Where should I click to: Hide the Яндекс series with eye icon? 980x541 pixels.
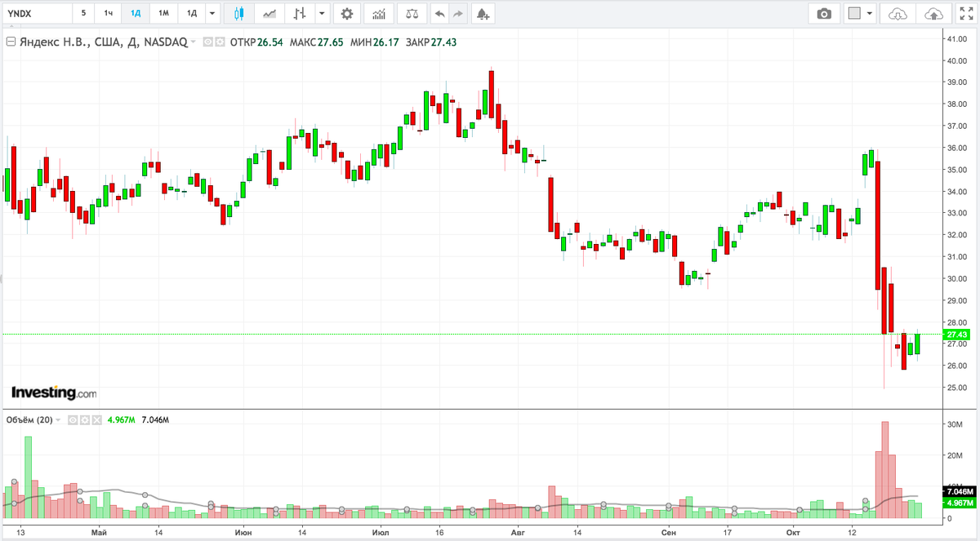tap(208, 41)
